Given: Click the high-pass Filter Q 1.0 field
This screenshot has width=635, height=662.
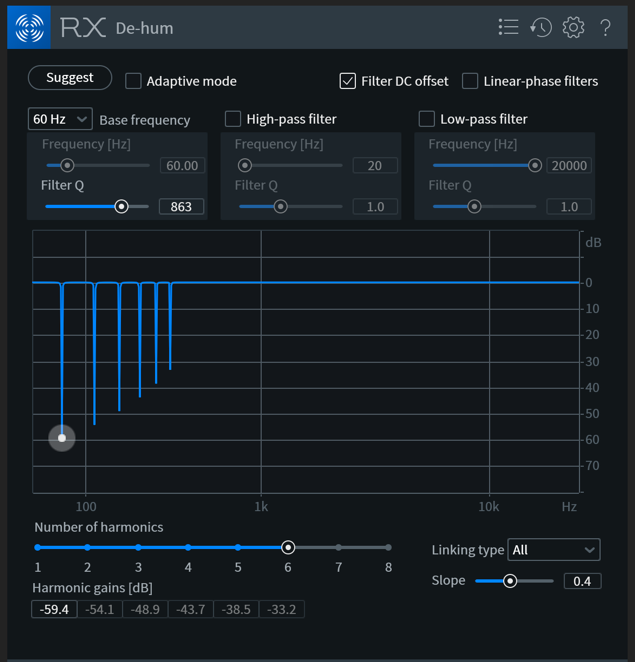Looking at the screenshot, I should pyautogui.click(x=375, y=206).
